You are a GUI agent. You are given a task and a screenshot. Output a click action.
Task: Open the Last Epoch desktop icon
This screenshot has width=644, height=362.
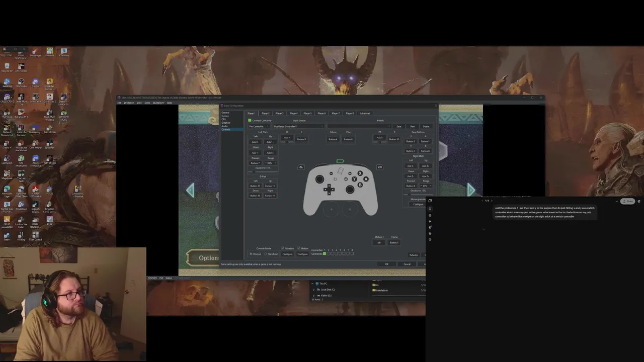click(7, 159)
